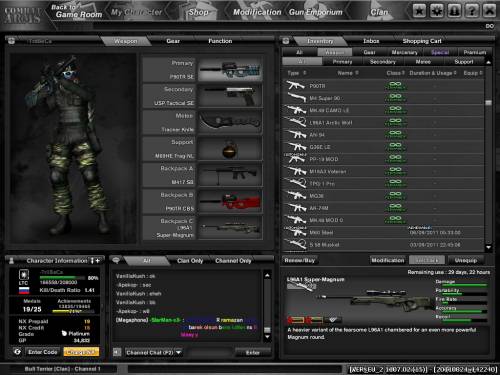Click the Enter Code button
The height and width of the screenshot is (375, 500).
click(x=42, y=352)
